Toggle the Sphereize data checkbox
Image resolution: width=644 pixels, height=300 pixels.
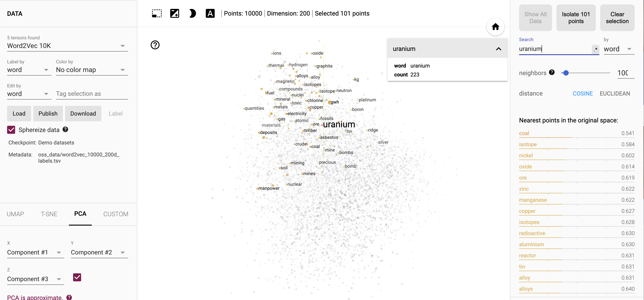(11, 130)
